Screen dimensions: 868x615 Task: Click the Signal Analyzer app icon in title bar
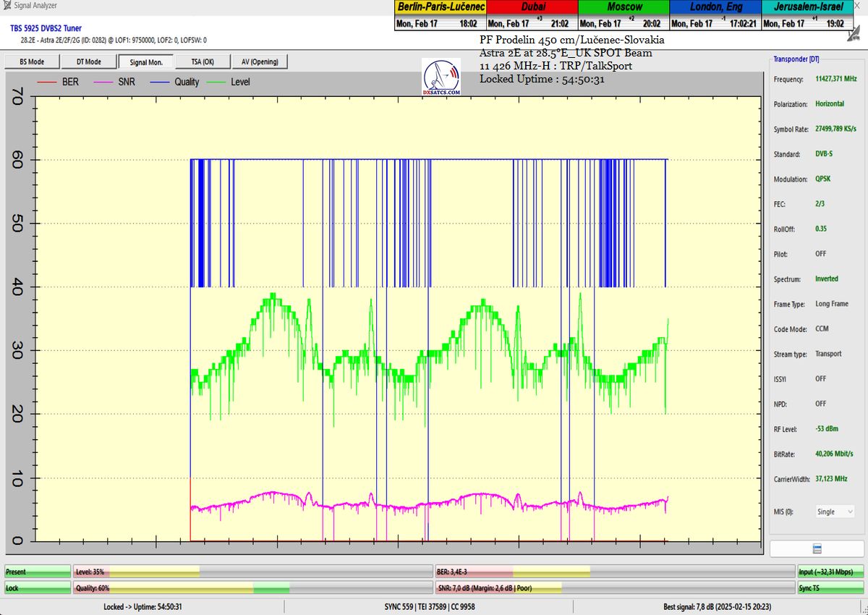point(6,6)
